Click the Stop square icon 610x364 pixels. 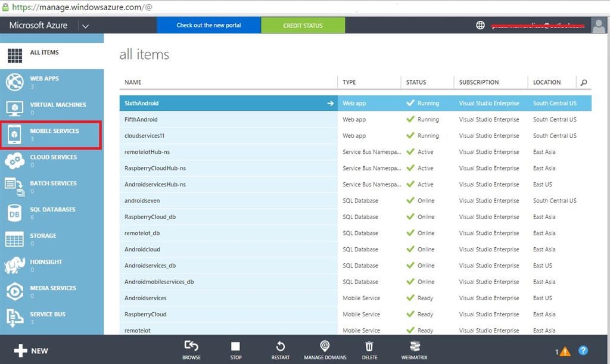235,346
